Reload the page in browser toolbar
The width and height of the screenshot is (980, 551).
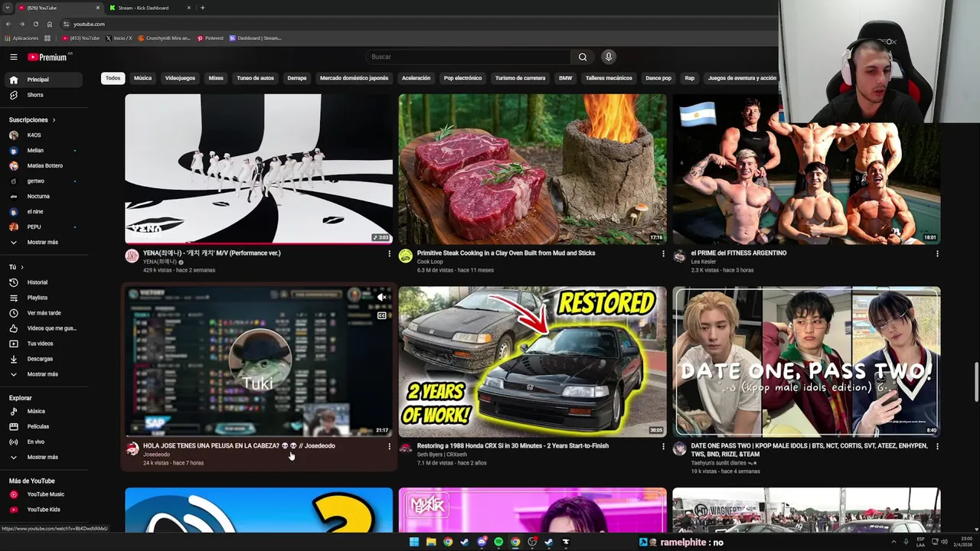pos(35,24)
